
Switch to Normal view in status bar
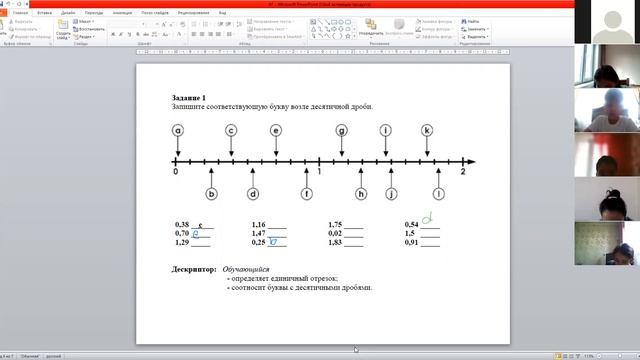pyautogui.click(x=558, y=356)
